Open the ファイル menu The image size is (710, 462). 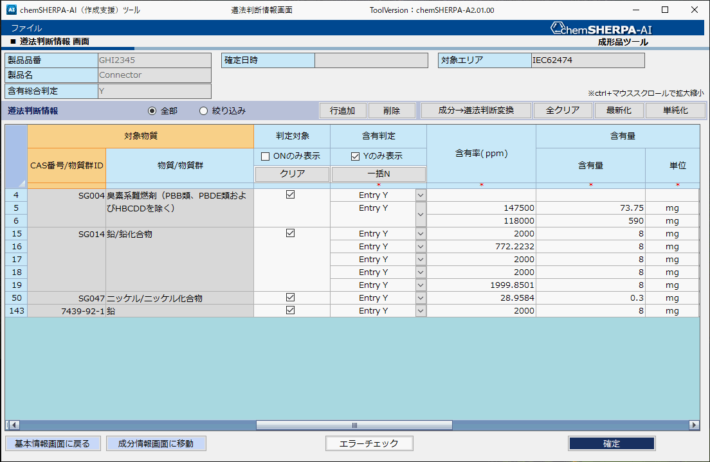(26, 29)
